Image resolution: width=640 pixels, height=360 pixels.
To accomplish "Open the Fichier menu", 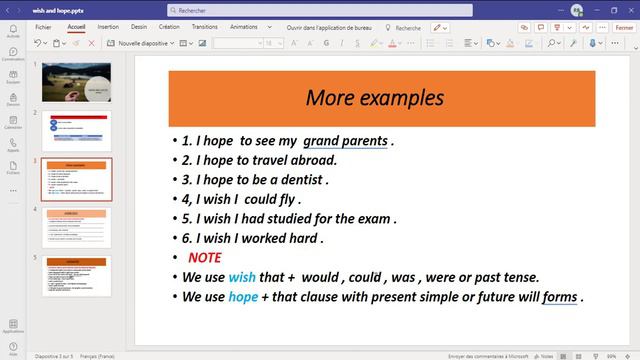I will click(43, 27).
